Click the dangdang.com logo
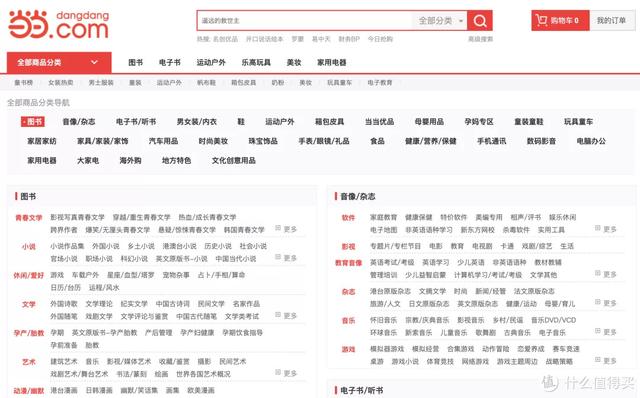 (59, 24)
